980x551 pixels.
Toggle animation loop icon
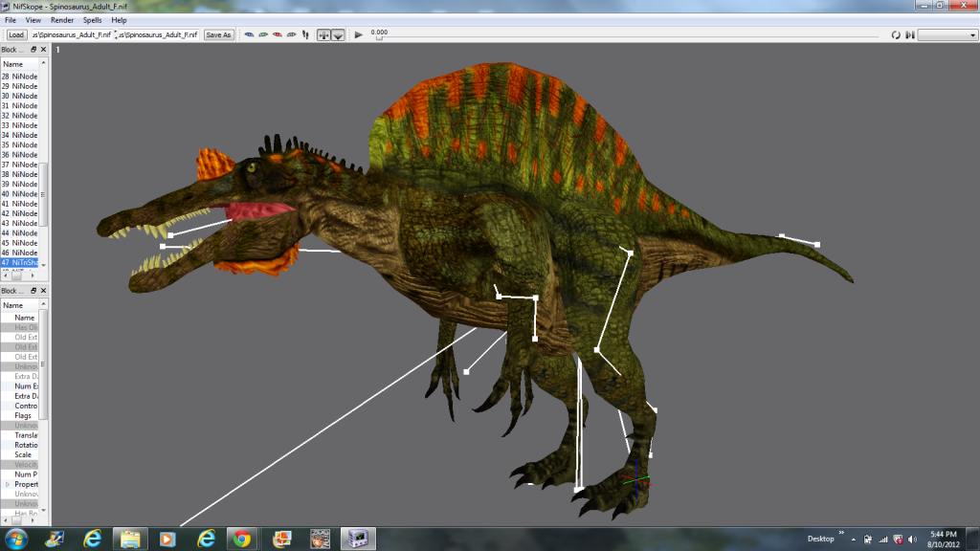896,34
